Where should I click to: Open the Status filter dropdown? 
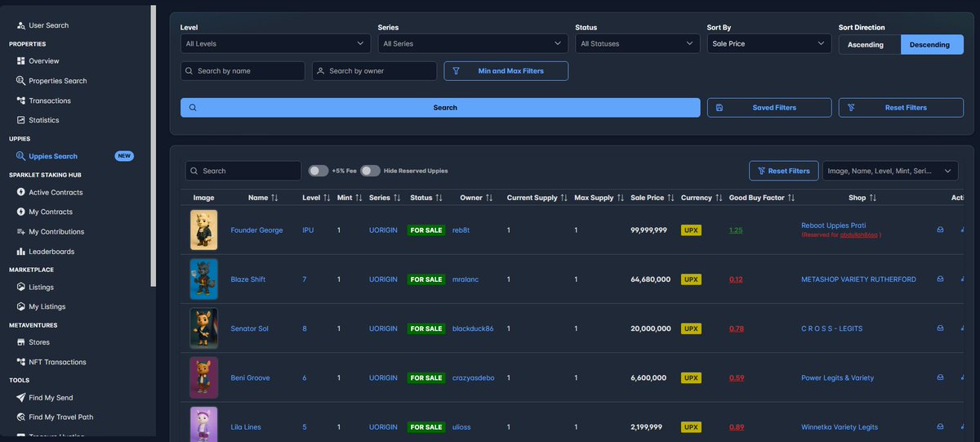coord(637,43)
